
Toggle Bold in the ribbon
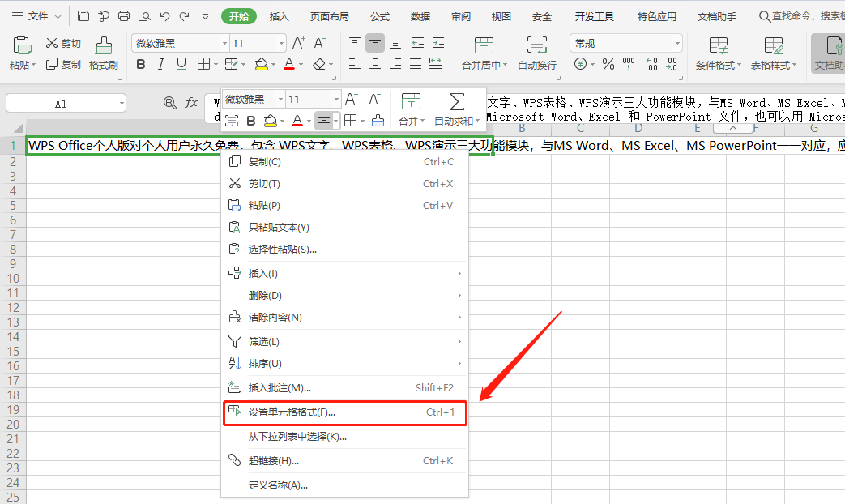click(141, 65)
